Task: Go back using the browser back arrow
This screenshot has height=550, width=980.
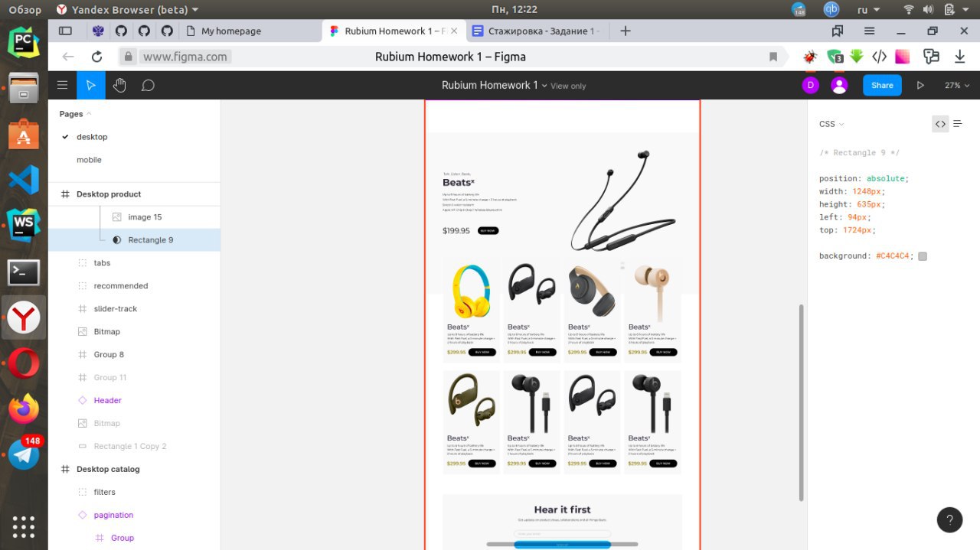Action: point(68,57)
